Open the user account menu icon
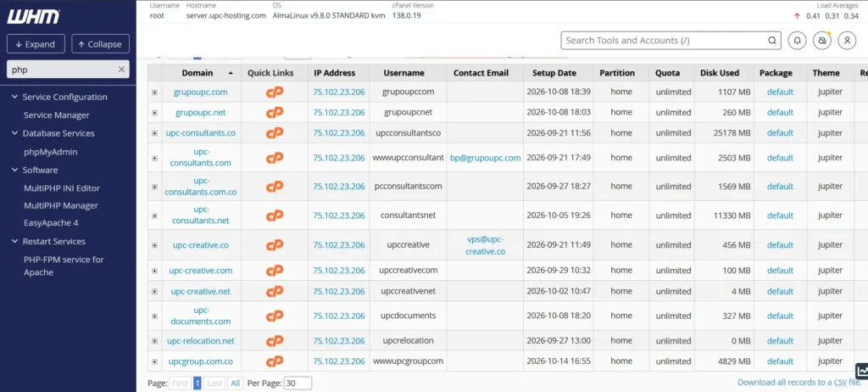 coord(847,41)
